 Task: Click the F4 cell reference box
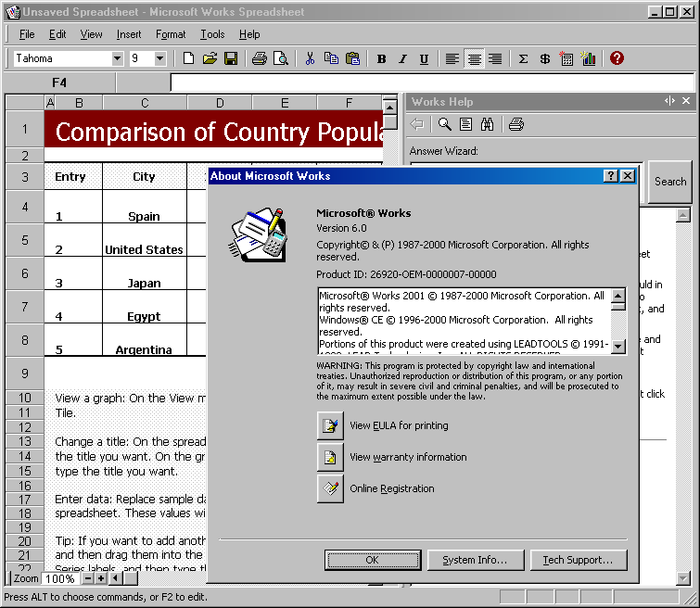(59, 82)
